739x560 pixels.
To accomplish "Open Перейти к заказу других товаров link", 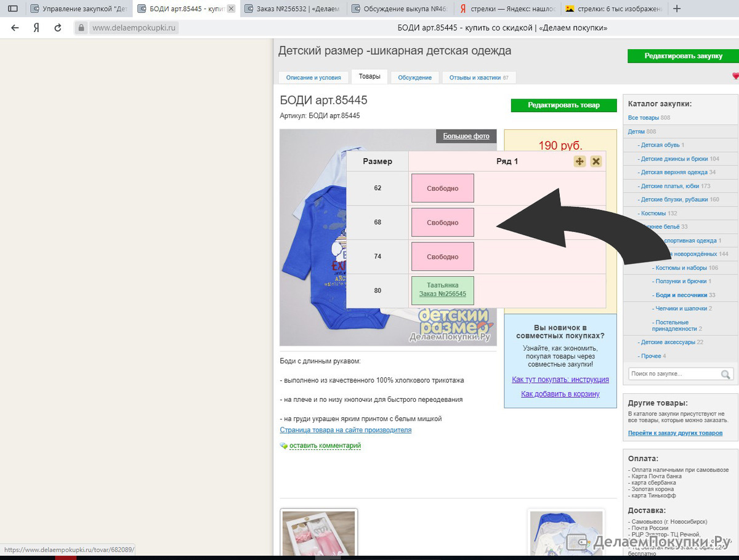I will [x=675, y=433].
